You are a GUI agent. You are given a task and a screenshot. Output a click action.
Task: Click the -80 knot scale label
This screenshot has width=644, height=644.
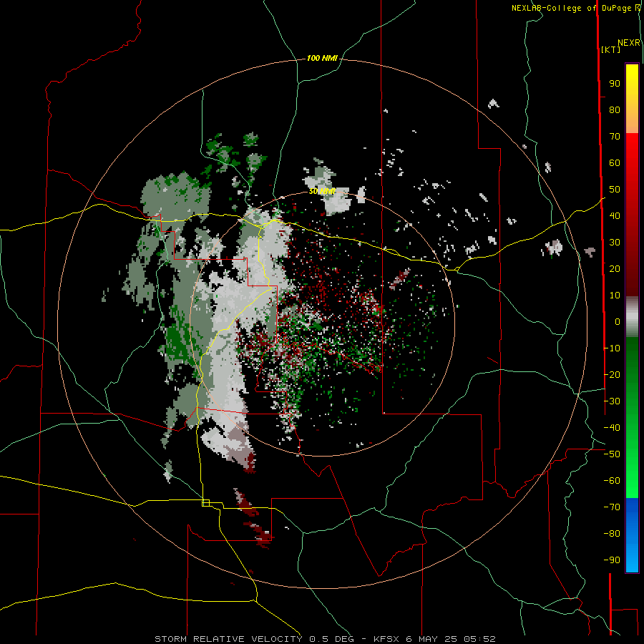[612, 534]
